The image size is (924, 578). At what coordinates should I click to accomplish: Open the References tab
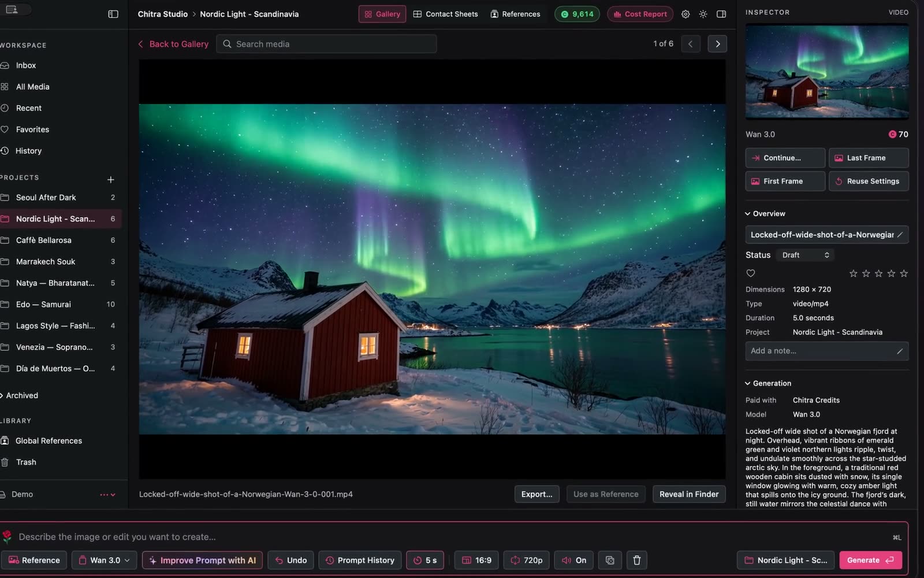(x=515, y=14)
